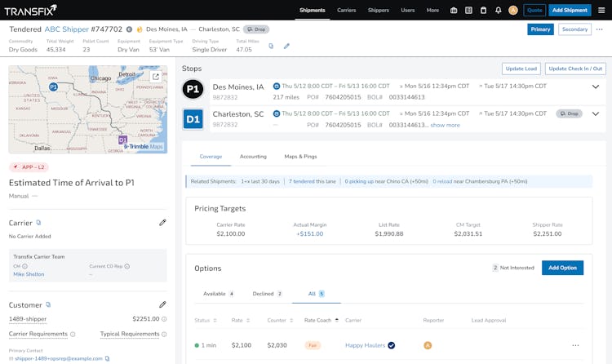Open row actions ellipsis for Happy Haulers
612x364 pixels.
point(576,345)
